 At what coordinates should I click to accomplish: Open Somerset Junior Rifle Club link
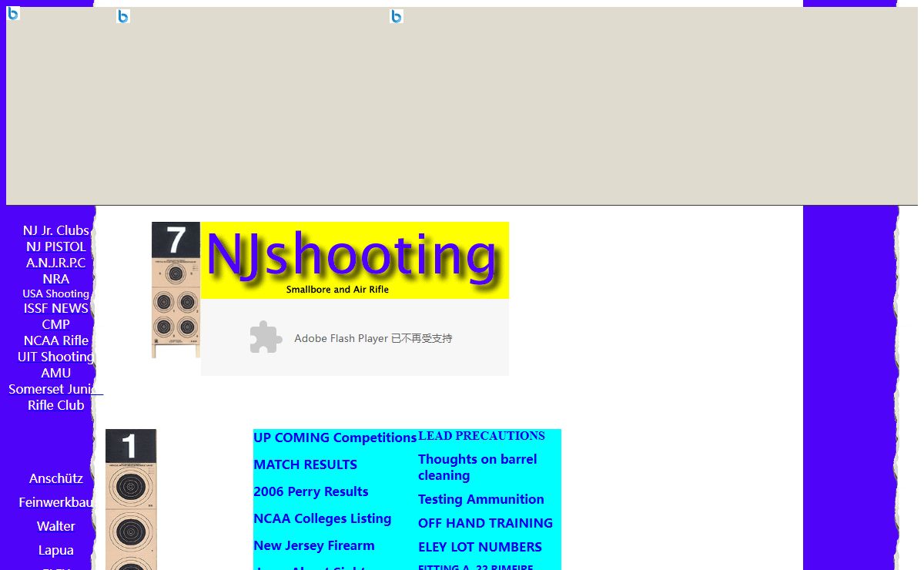coord(55,397)
